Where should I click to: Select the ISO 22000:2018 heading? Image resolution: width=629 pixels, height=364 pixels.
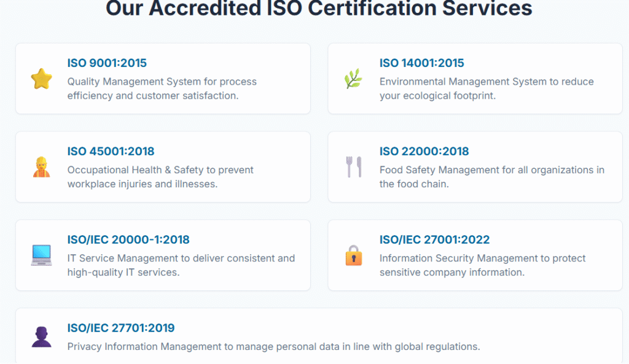point(424,152)
